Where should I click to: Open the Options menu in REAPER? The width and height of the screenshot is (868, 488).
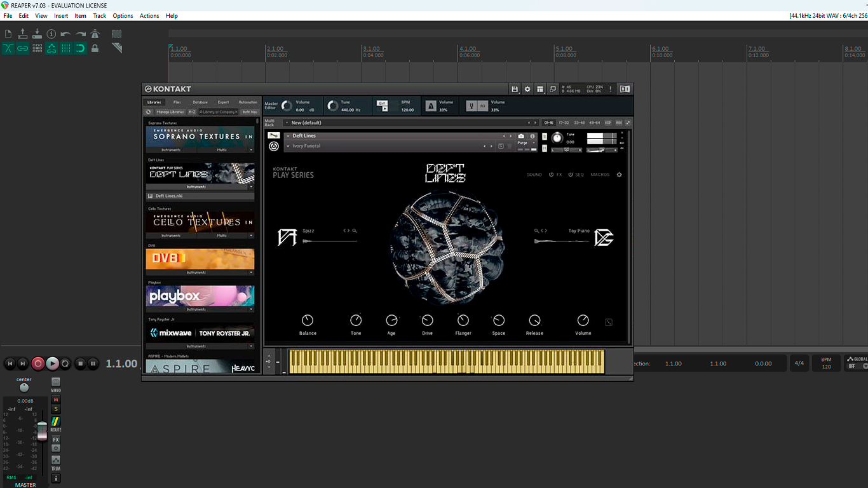click(x=123, y=16)
